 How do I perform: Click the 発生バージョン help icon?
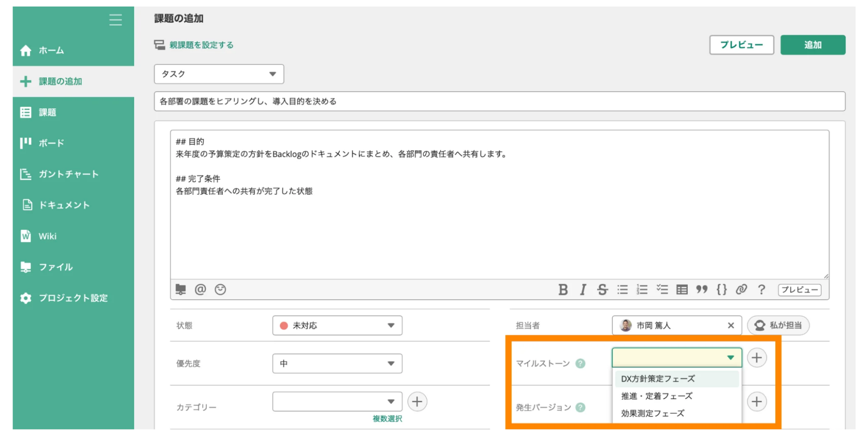pos(580,407)
